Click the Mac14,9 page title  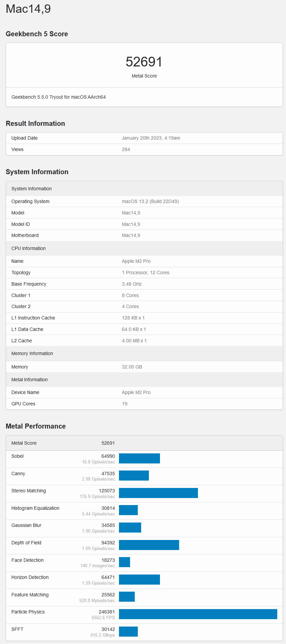(x=29, y=9)
